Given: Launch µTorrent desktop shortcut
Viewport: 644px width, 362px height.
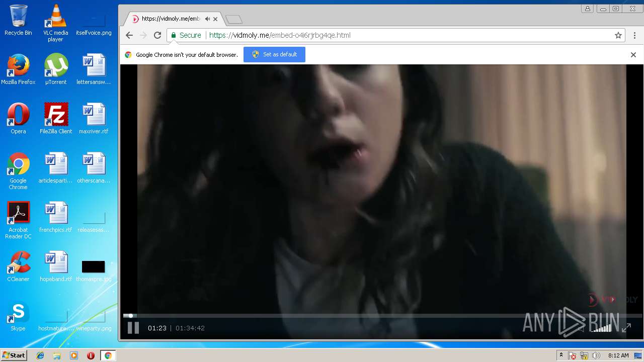Looking at the screenshot, I should pos(56,69).
